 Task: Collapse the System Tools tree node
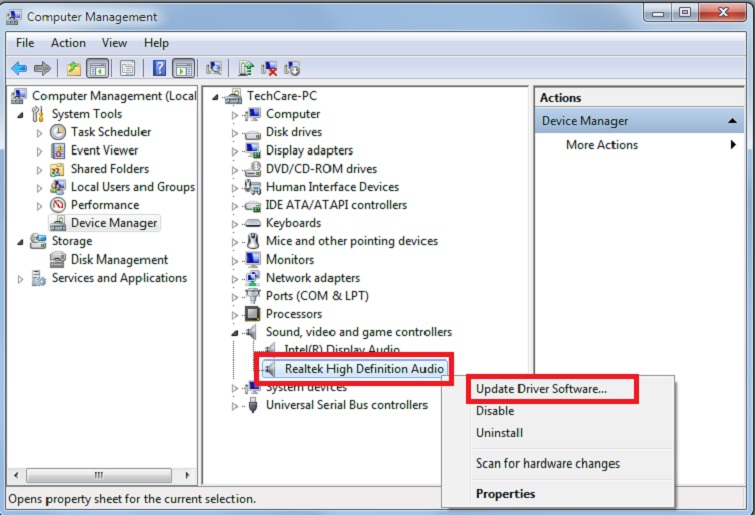click(x=21, y=114)
